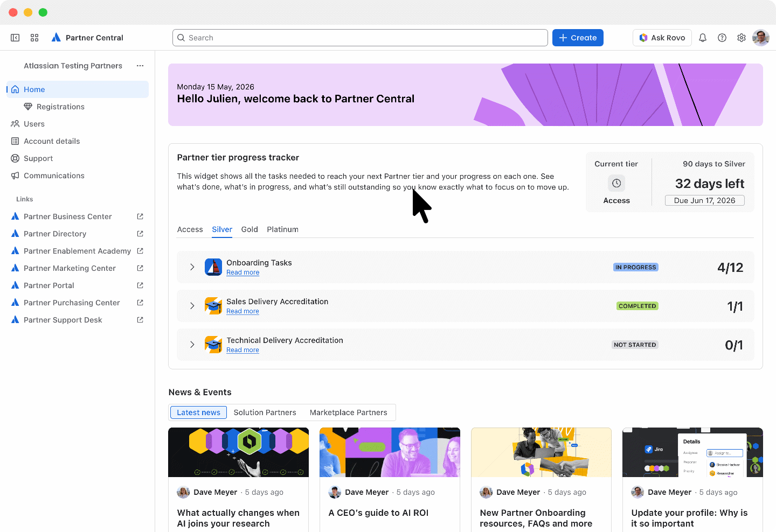
Task: Expand the Onboarding Tasks row
Action: (192, 267)
